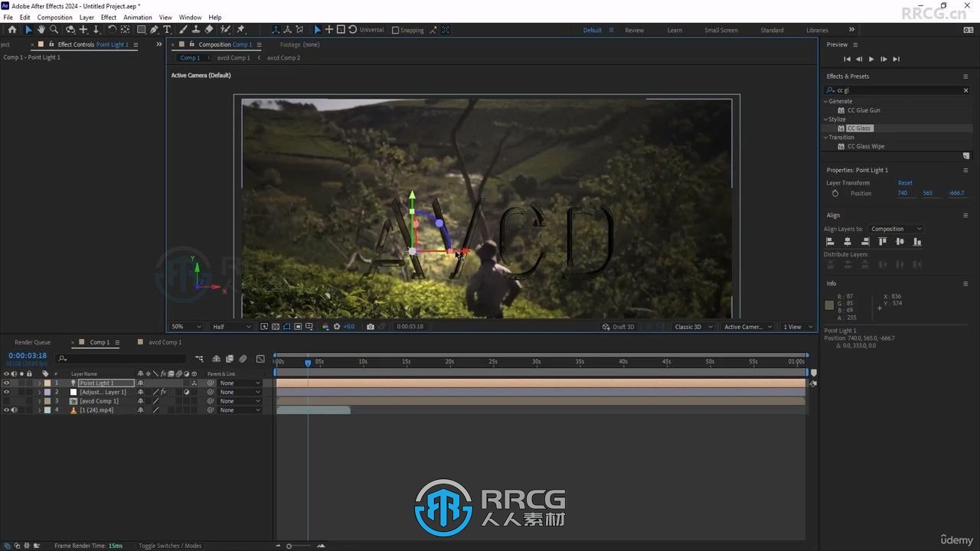980x551 pixels.
Task: Open the composition flowchart mini icon
Action: coord(199,358)
